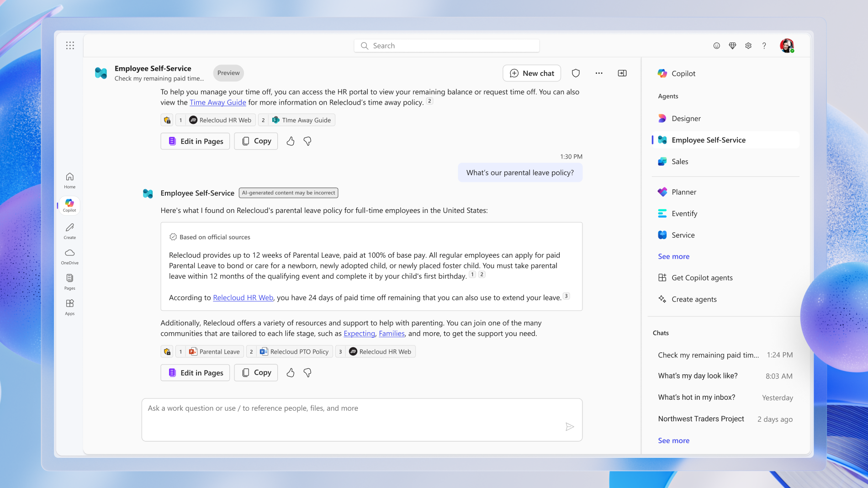
Task: Open the Families community link
Action: click(x=392, y=334)
